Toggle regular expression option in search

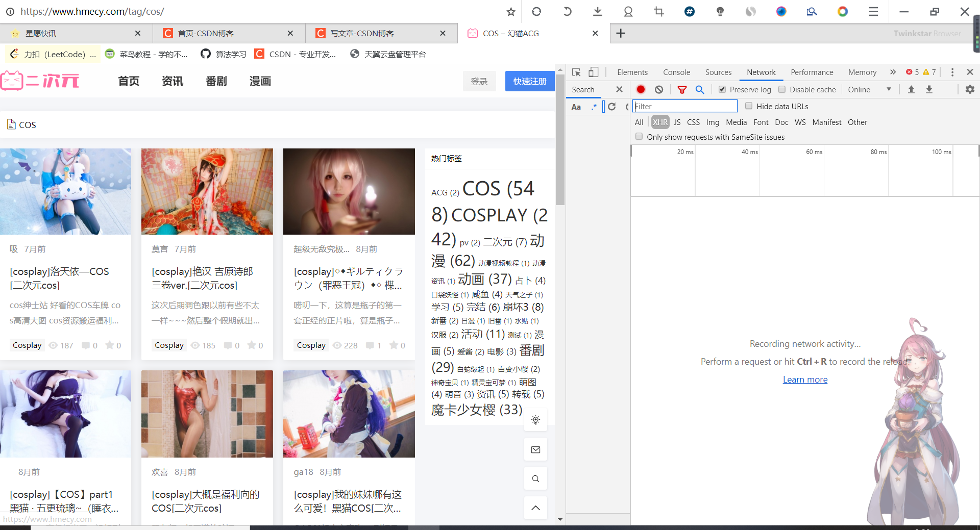click(x=594, y=107)
